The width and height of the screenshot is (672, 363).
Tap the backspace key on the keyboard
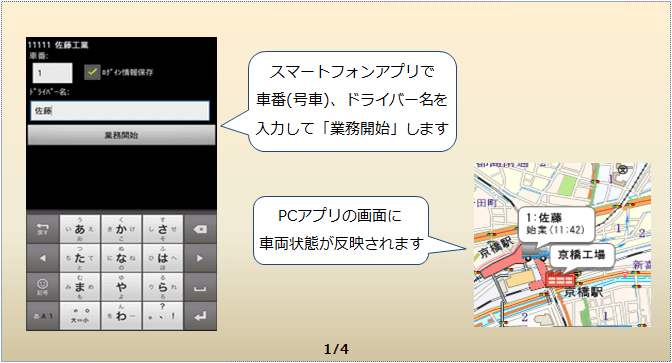pos(200,229)
